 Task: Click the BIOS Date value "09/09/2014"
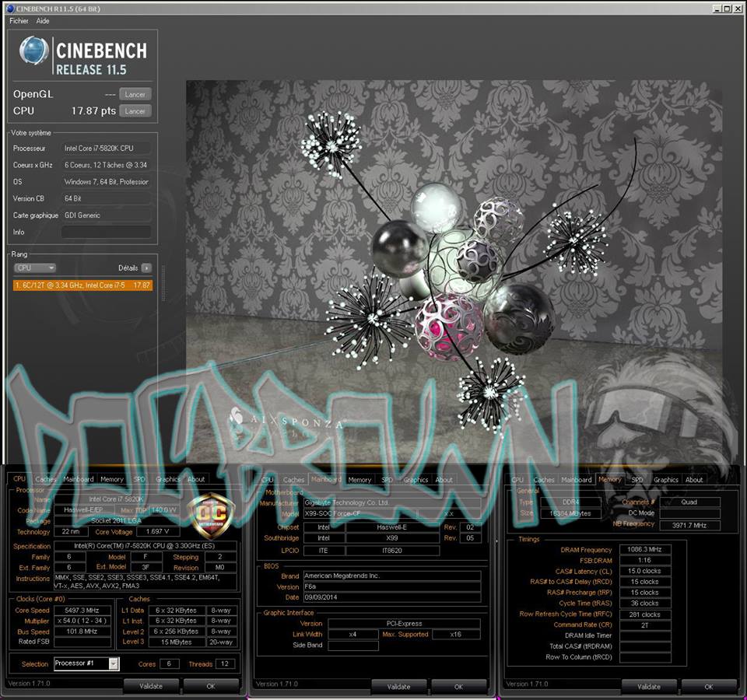point(392,597)
